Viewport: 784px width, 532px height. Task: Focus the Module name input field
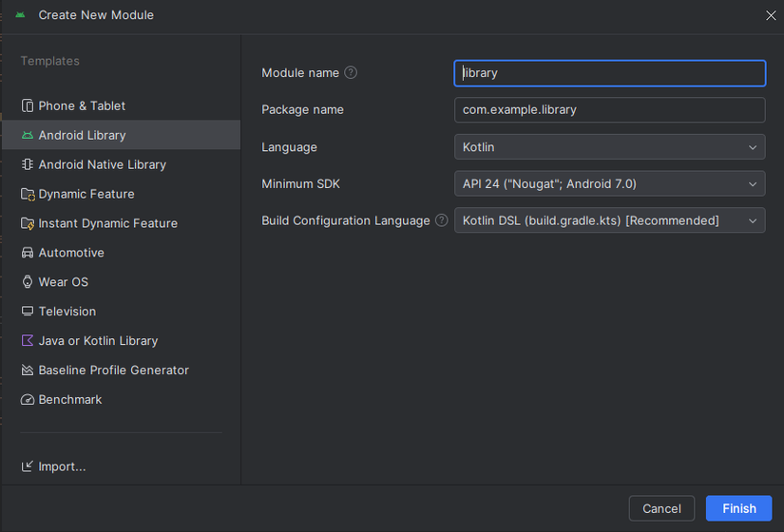(x=609, y=73)
